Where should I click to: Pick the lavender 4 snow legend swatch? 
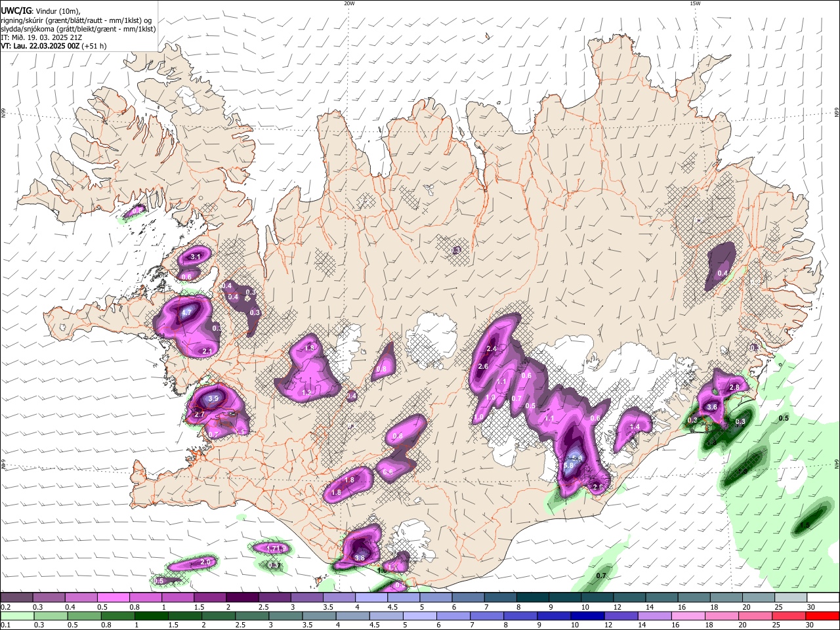point(370,597)
